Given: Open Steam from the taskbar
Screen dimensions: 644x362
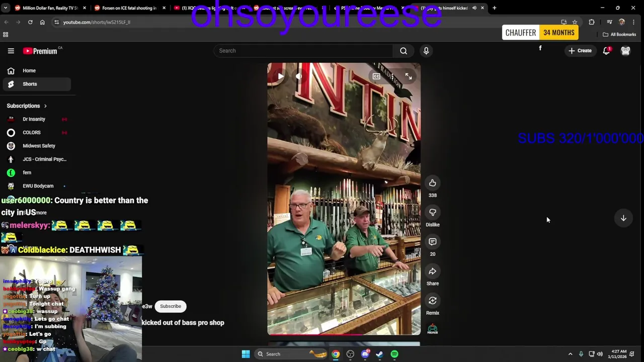Looking at the screenshot, I should (x=380, y=354).
